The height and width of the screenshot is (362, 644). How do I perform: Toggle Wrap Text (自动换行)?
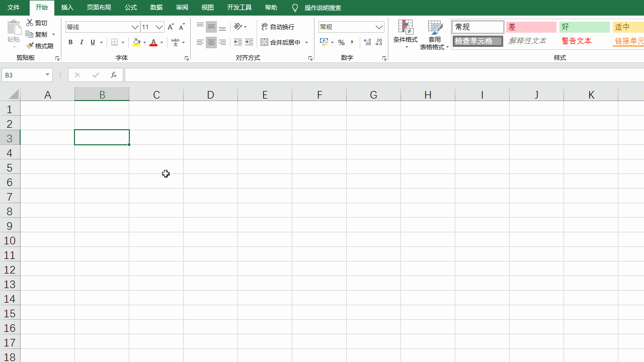pyautogui.click(x=278, y=27)
